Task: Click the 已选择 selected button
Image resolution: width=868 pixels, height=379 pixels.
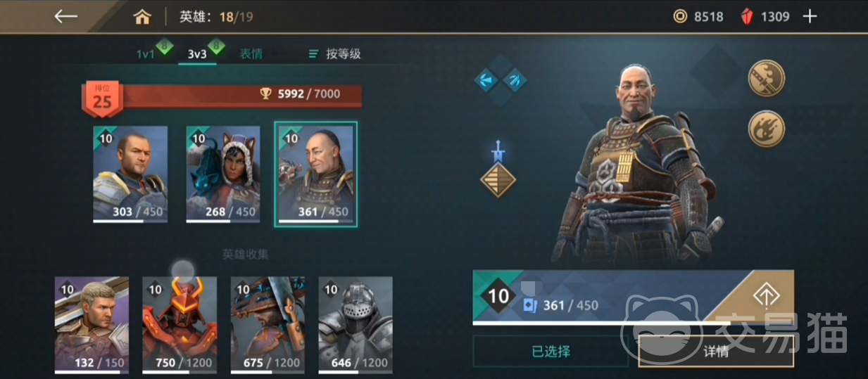Action: pyautogui.click(x=551, y=351)
